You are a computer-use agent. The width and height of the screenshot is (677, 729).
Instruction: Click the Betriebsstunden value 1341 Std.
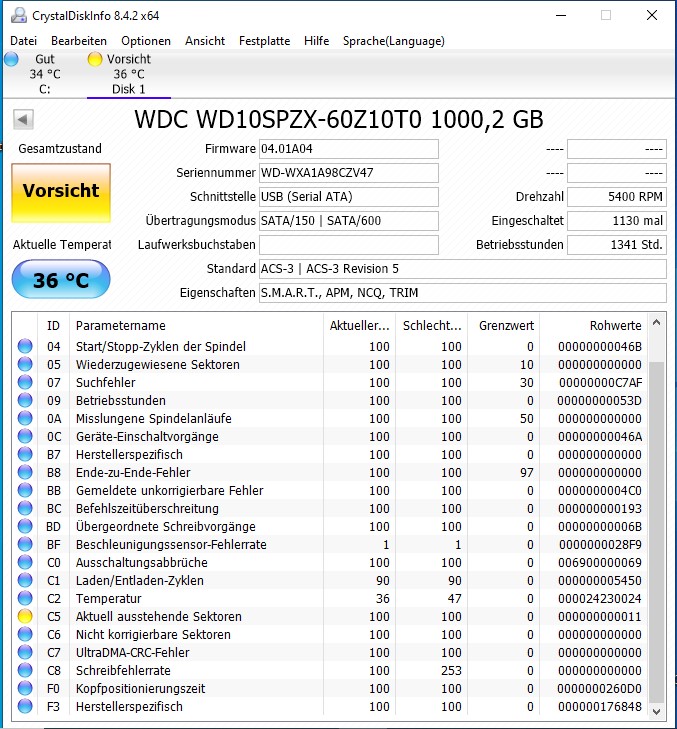(617, 245)
